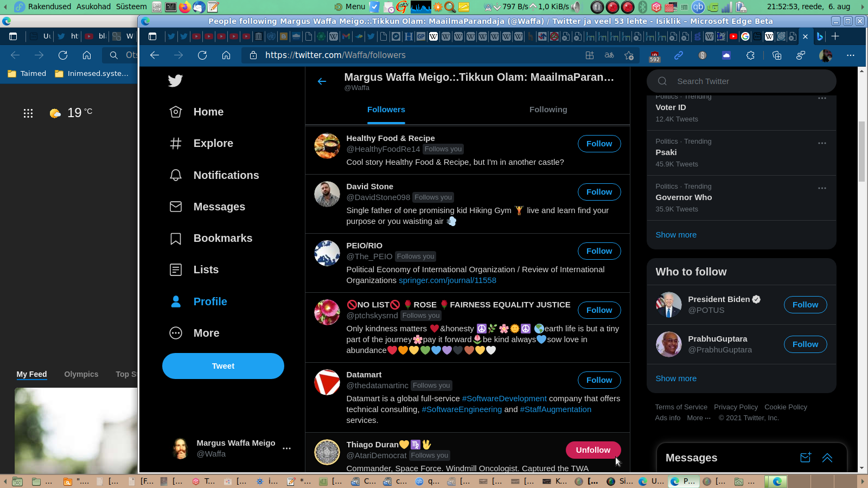
Task: Open the Home icon in Twitter sidebar
Action: [176, 112]
